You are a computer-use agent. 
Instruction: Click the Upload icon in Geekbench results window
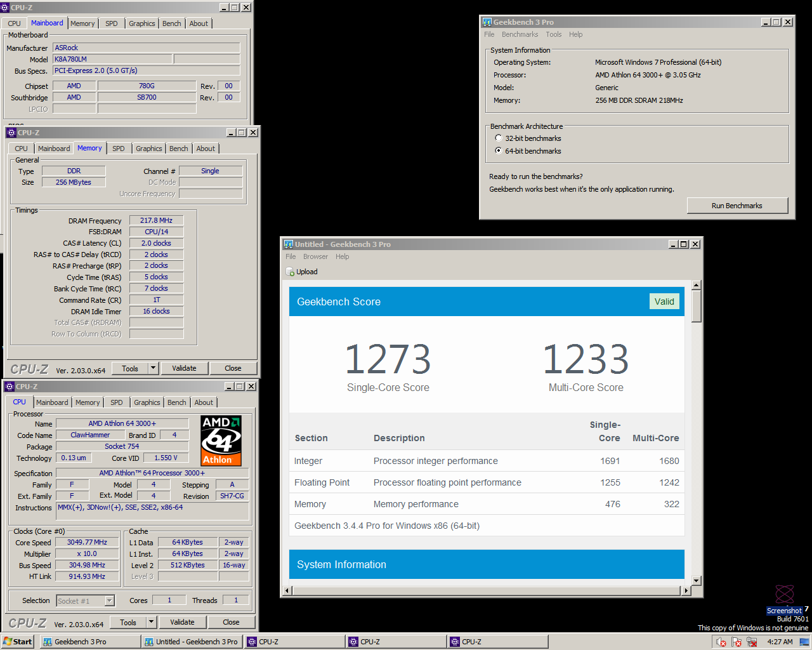(290, 272)
